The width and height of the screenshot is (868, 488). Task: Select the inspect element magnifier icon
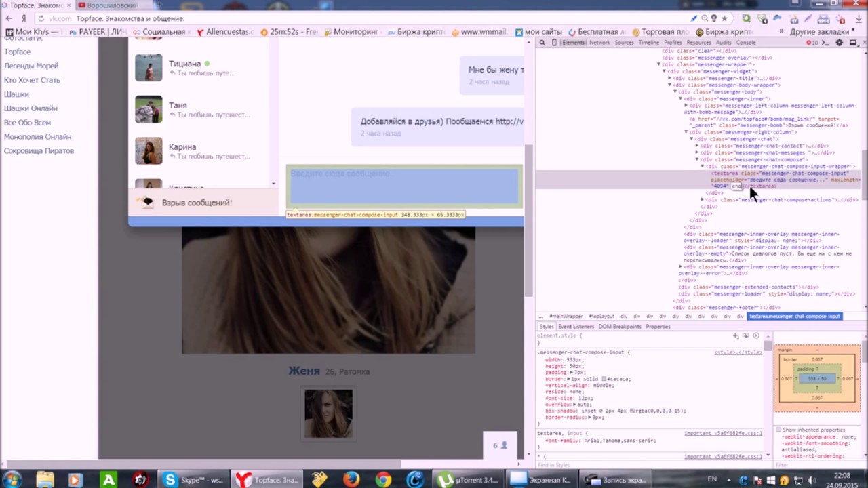[x=542, y=43]
